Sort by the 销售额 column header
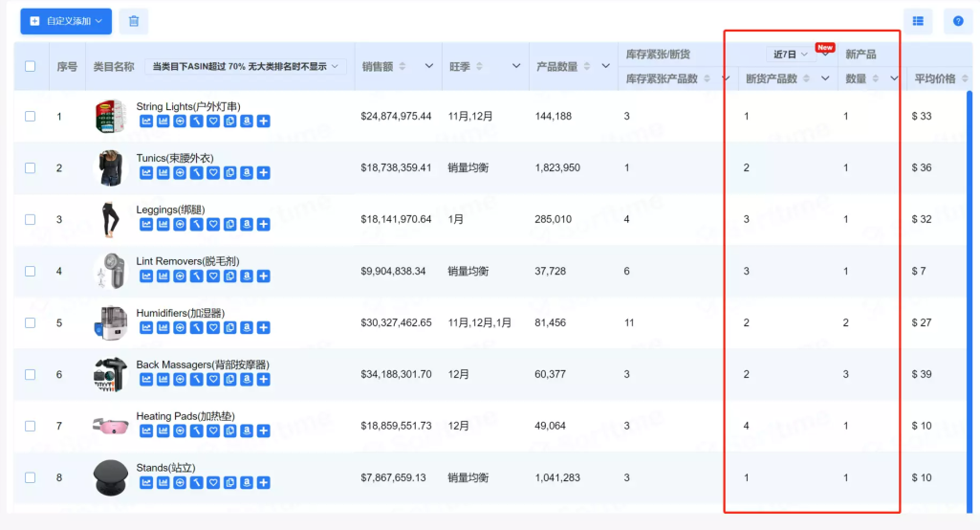The height and width of the screenshot is (530, 980). [382, 67]
